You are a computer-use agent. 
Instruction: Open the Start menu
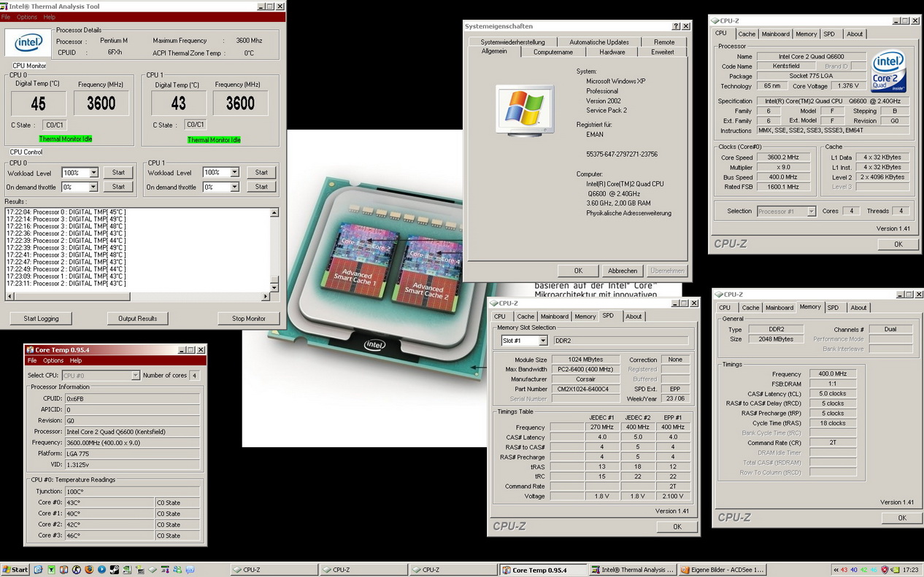pyautogui.click(x=15, y=570)
